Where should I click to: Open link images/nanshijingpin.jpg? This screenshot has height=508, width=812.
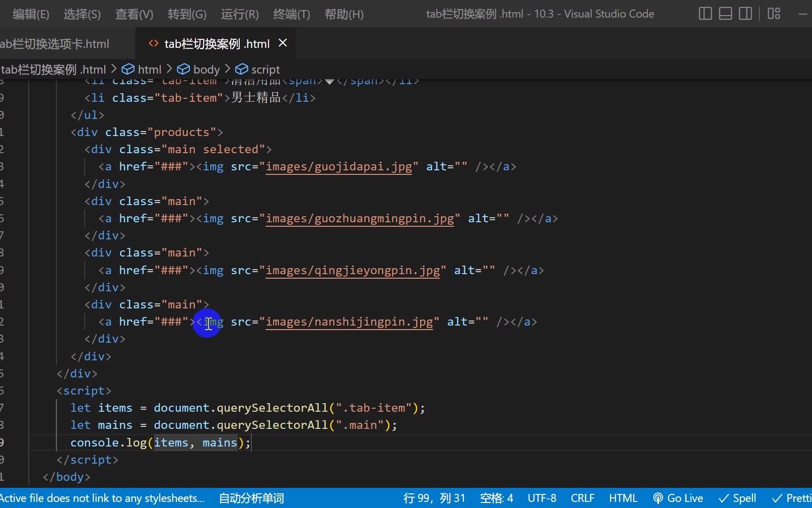[x=349, y=322]
